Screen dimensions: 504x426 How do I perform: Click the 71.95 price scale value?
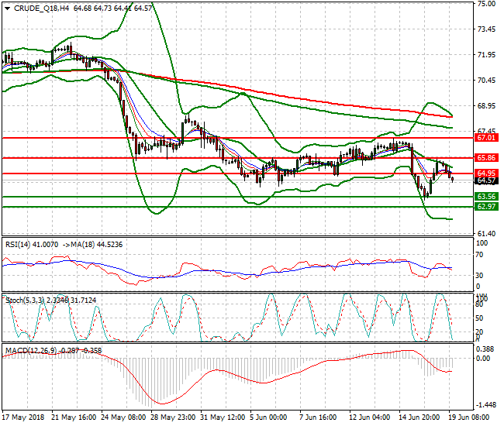(x=487, y=55)
